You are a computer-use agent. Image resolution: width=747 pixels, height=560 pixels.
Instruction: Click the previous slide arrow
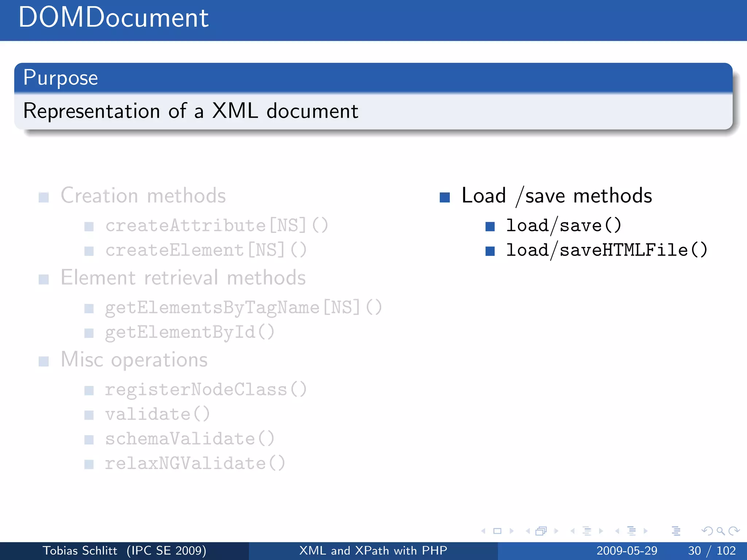point(484,531)
